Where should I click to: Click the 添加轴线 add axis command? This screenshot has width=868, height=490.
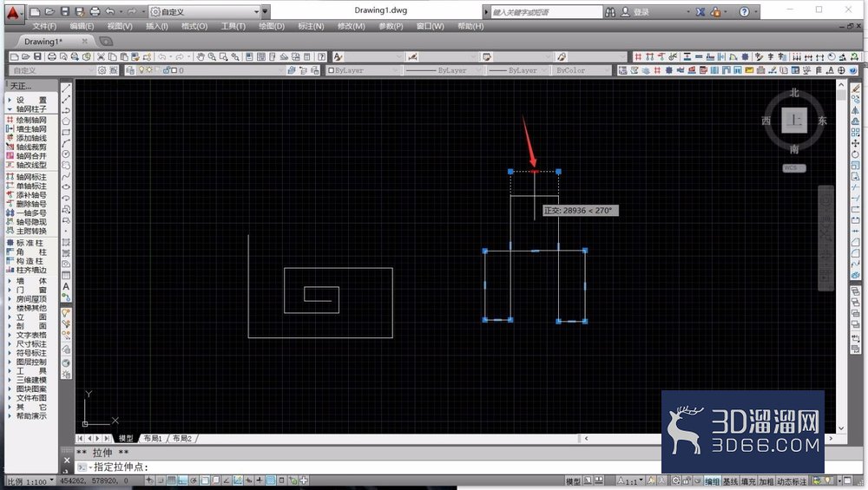tap(26, 138)
